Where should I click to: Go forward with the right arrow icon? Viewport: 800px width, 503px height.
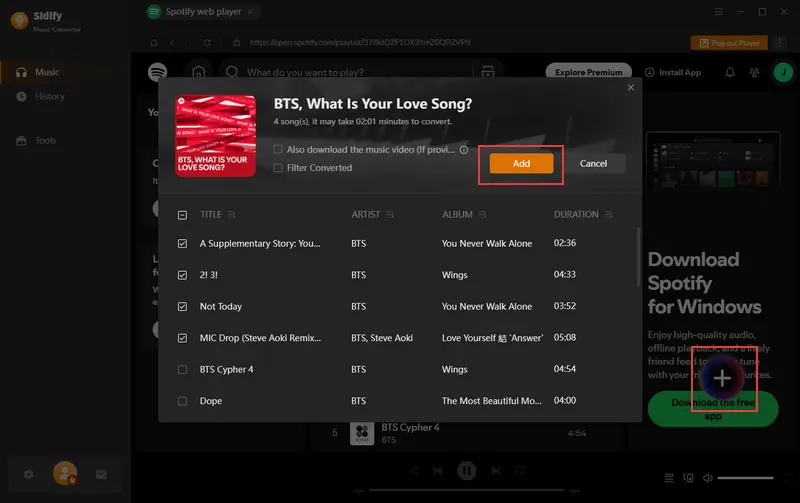pyautogui.click(x=189, y=42)
